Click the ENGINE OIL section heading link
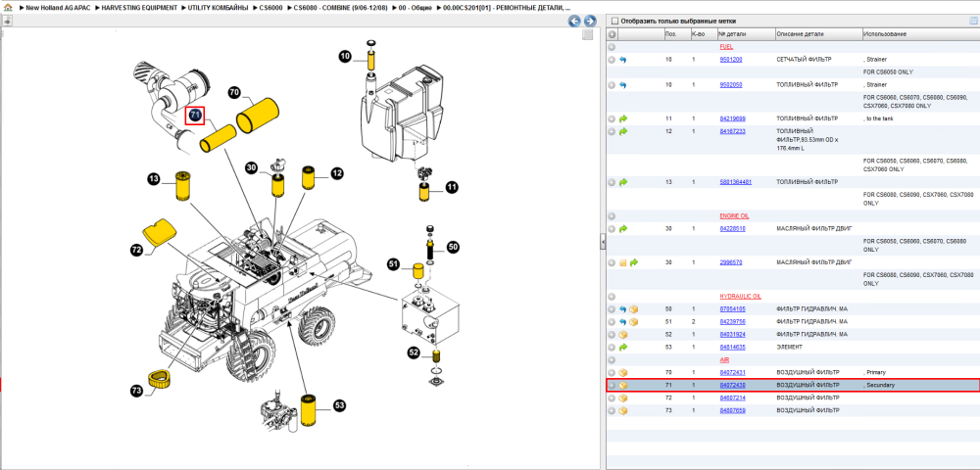 [x=734, y=216]
